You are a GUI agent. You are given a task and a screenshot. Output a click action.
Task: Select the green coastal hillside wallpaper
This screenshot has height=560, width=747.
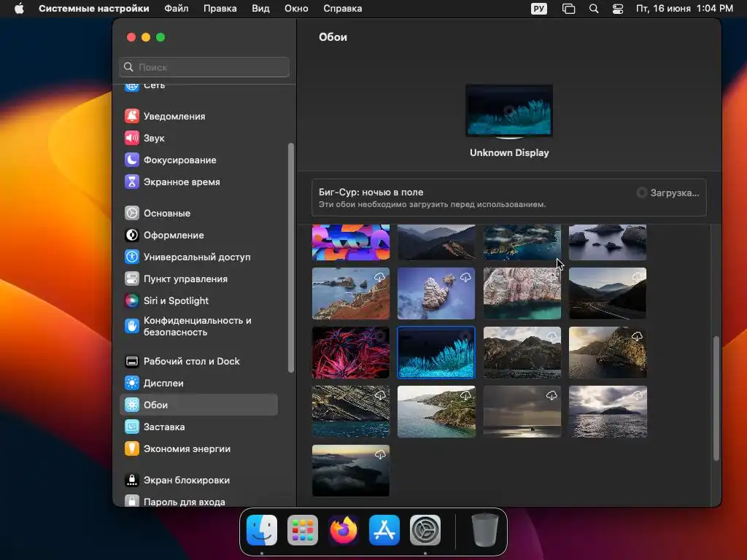click(436, 411)
